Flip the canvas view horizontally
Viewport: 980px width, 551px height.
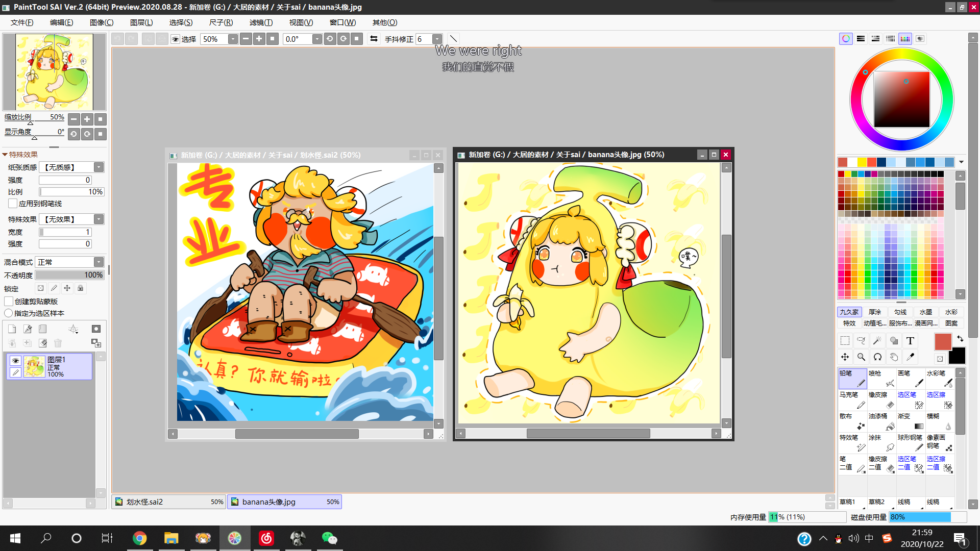(374, 39)
